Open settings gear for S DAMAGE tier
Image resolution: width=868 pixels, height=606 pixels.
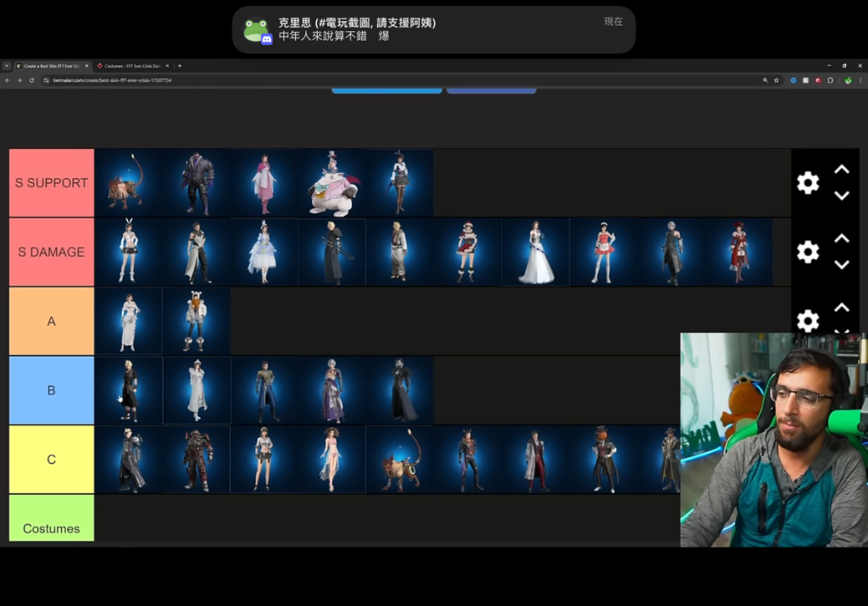[808, 252]
